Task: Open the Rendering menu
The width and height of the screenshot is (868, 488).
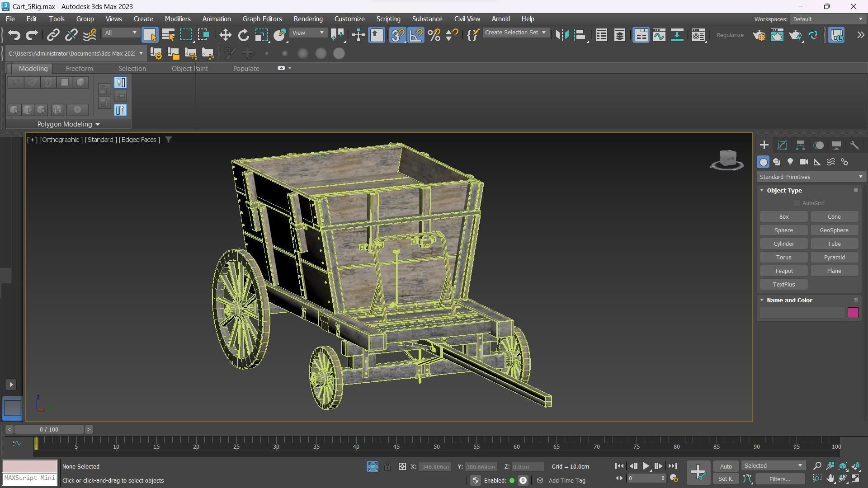Action: click(308, 19)
